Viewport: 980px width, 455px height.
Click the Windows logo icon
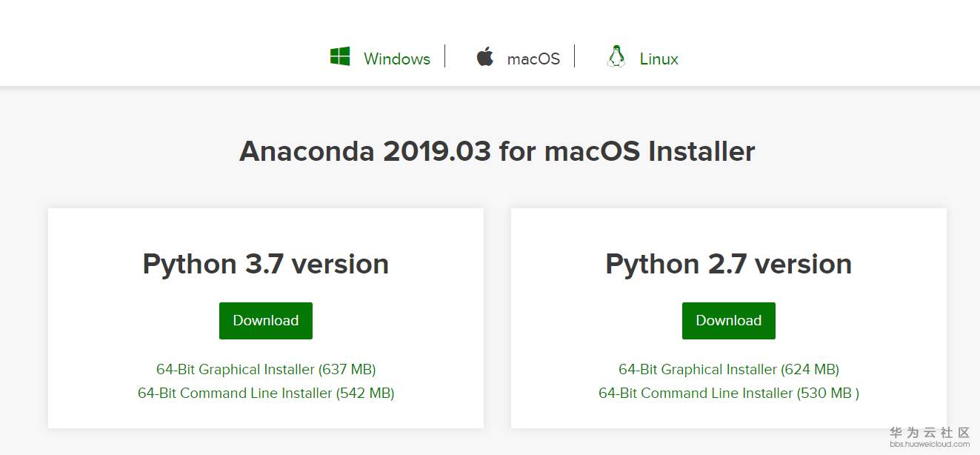tap(340, 57)
